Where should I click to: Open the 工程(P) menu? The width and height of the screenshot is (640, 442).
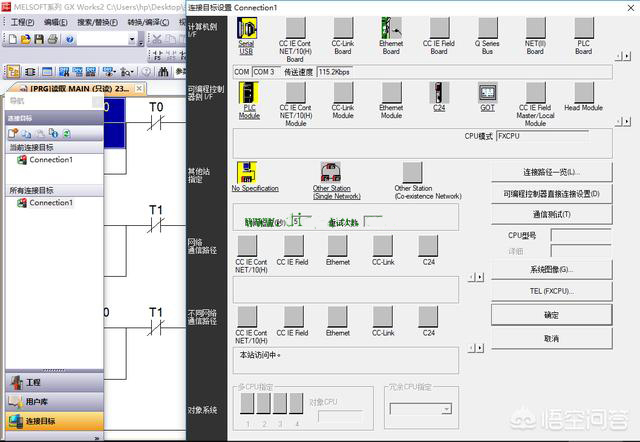22,21
